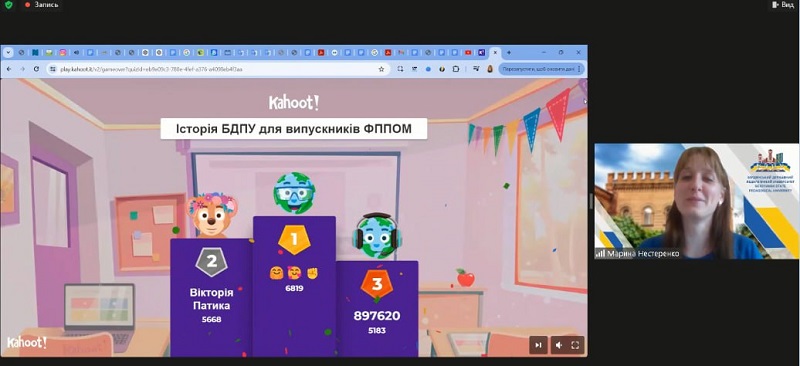Open the browser profile avatar

tap(490, 69)
